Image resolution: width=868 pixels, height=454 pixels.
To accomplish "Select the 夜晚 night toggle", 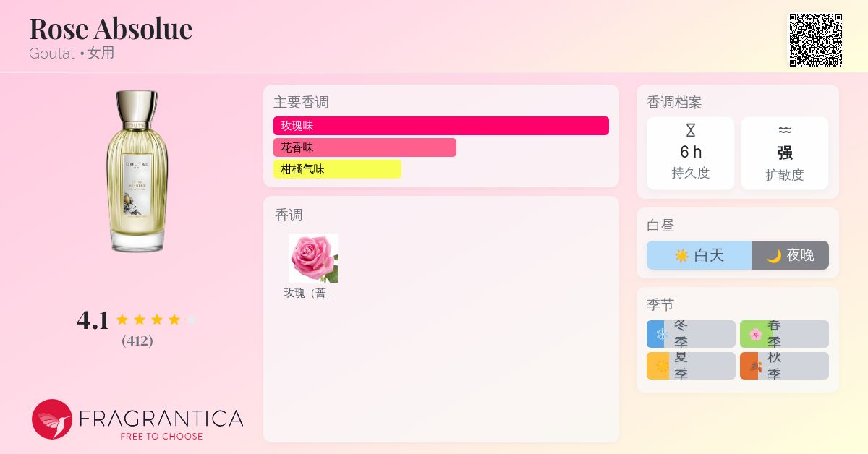I will [x=790, y=255].
